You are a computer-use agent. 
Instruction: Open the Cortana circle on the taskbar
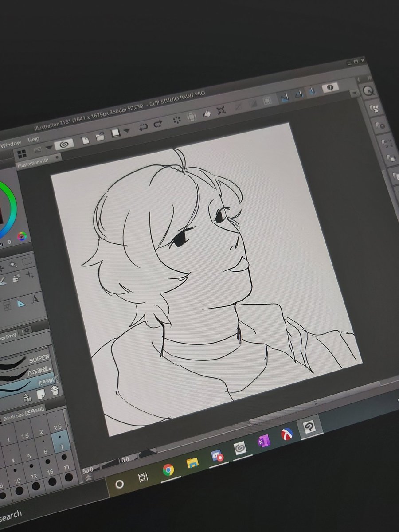click(119, 484)
